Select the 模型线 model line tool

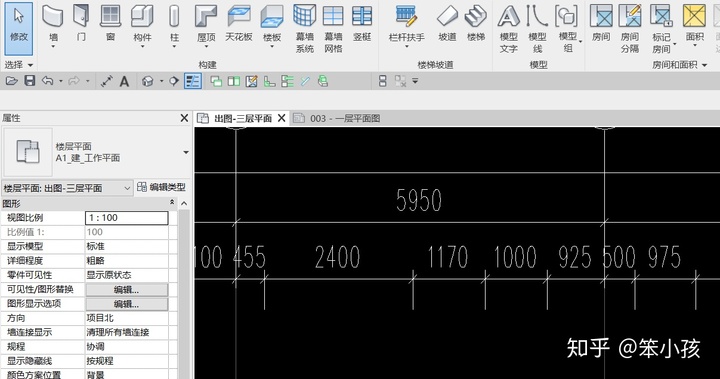pos(537,28)
